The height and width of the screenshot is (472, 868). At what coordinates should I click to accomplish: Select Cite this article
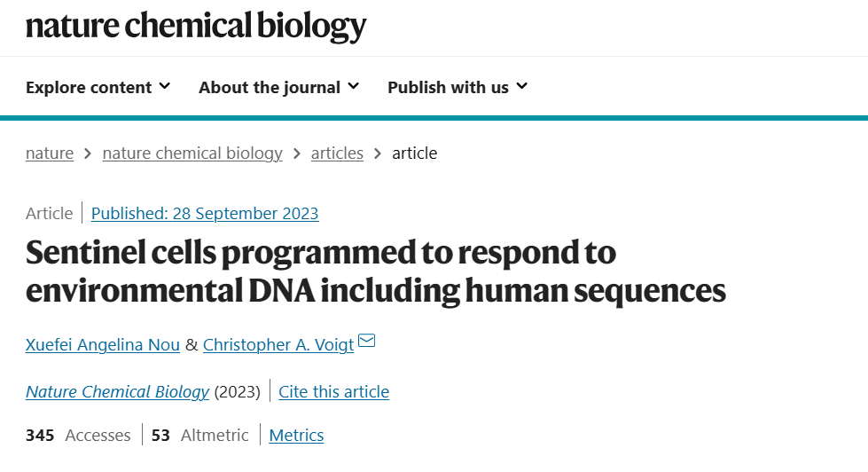point(333,391)
